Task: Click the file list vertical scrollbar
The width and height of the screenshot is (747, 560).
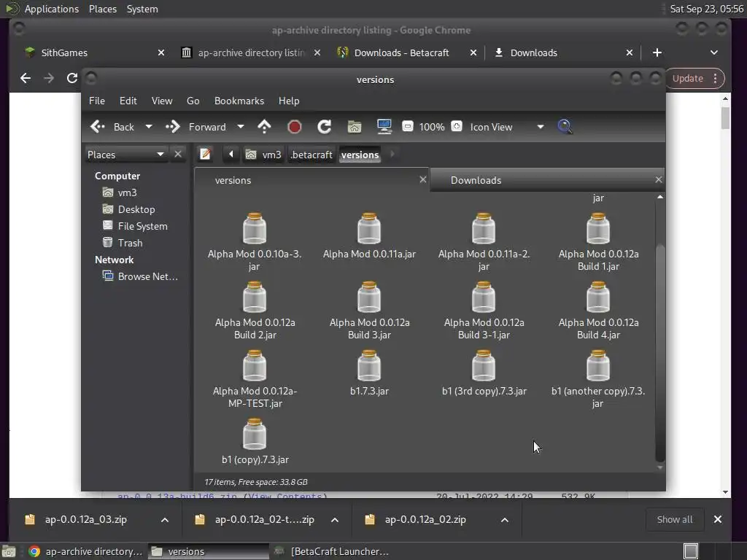Action: pos(659,352)
